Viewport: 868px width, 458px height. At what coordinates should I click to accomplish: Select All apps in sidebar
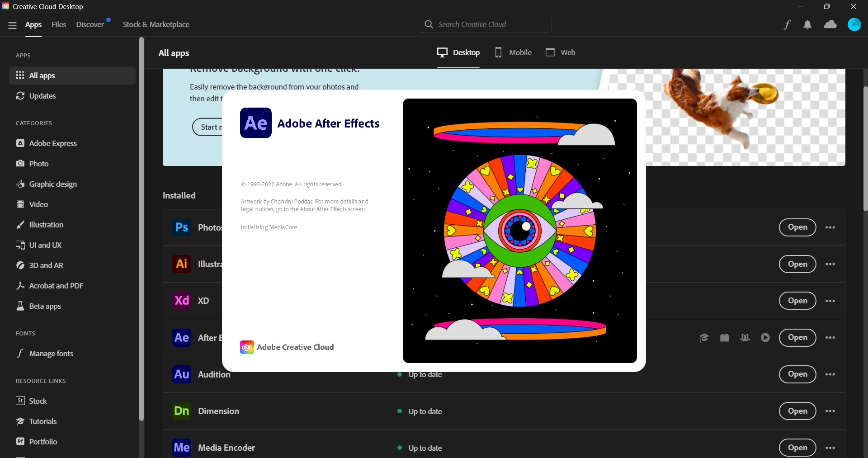tap(72, 76)
